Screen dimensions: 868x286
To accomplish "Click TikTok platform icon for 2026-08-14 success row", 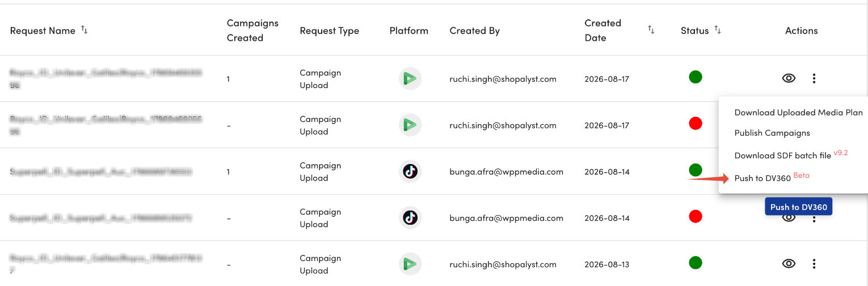I will click(x=410, y=171).
